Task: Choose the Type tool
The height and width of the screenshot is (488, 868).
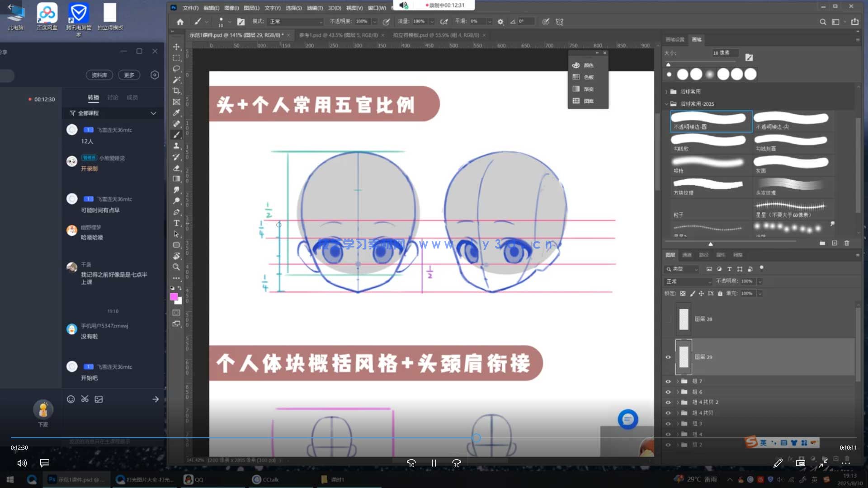Action: (175, 223)
